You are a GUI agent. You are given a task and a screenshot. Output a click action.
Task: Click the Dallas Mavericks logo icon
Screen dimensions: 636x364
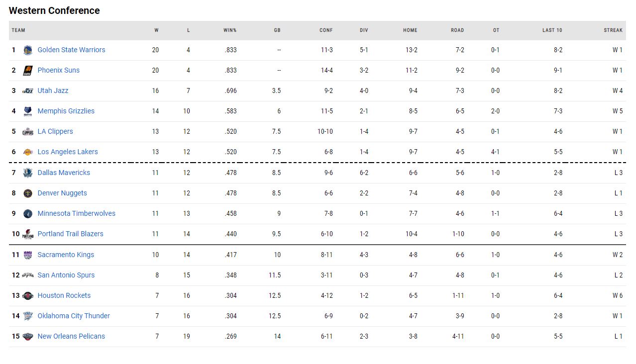tap(28, 173)
